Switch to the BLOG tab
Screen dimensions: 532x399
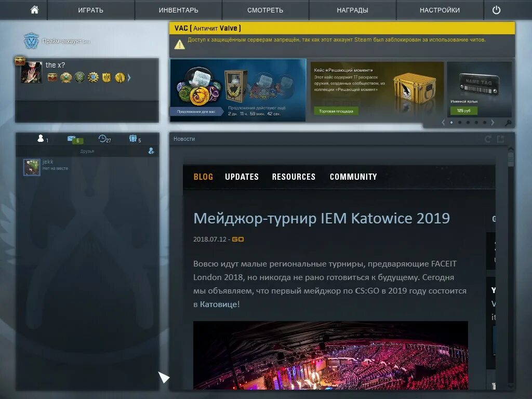[203, 177]
